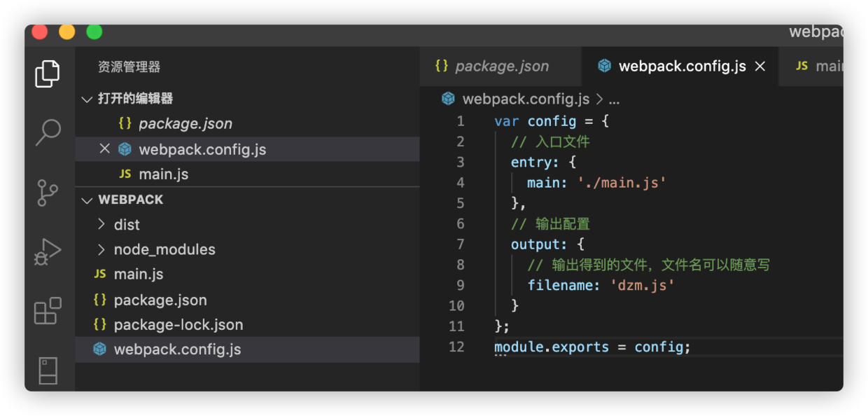This screenshot has width=868, height=416.
Task: Open the Explorer view in activity bar
Action: (48, 74)
